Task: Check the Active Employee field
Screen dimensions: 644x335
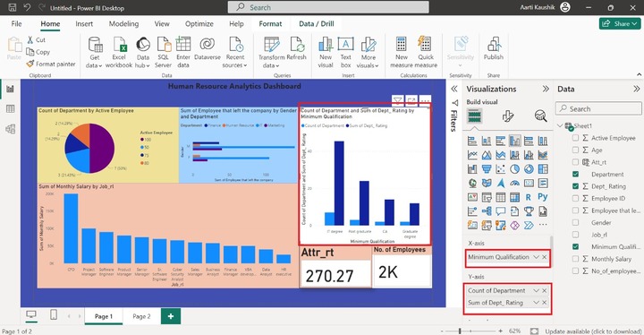Action: (575, 138)
